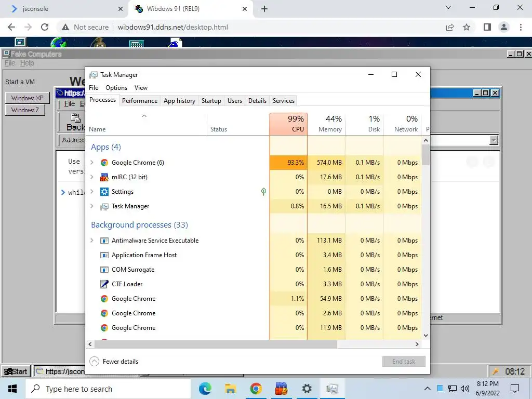Click the Settings gear icon in process list
532x399 pixels.
[x=104, y=192]
